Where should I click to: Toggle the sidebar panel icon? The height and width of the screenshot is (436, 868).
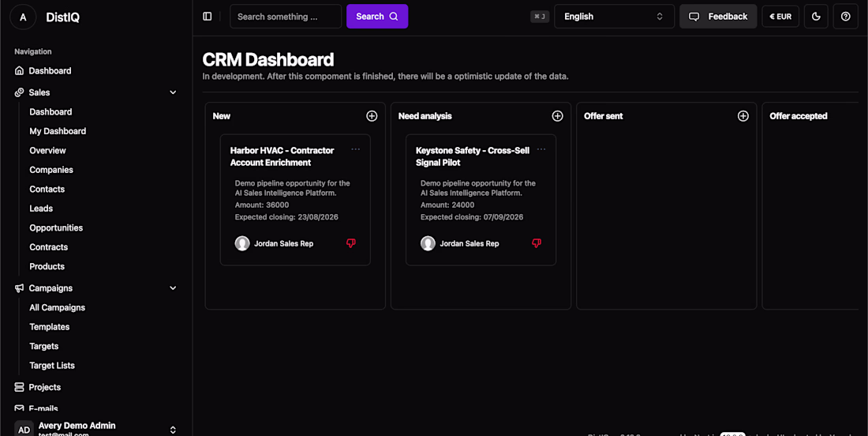[208, 17]
